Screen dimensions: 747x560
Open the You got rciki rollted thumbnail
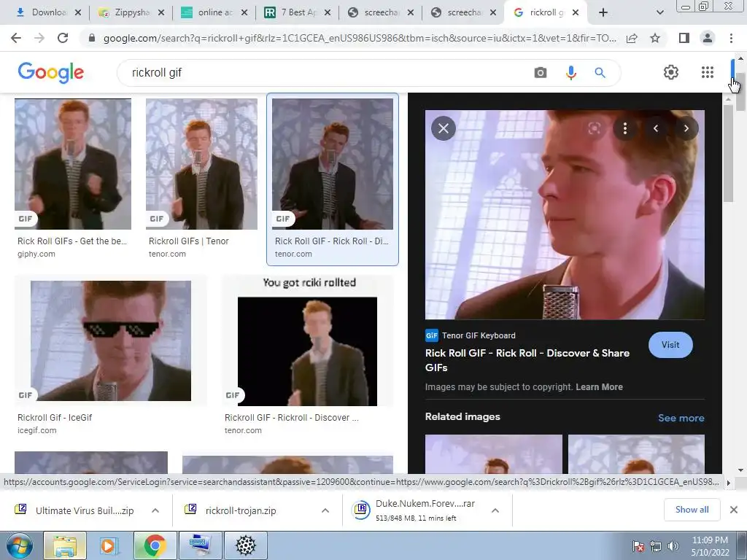coord(308,341)
